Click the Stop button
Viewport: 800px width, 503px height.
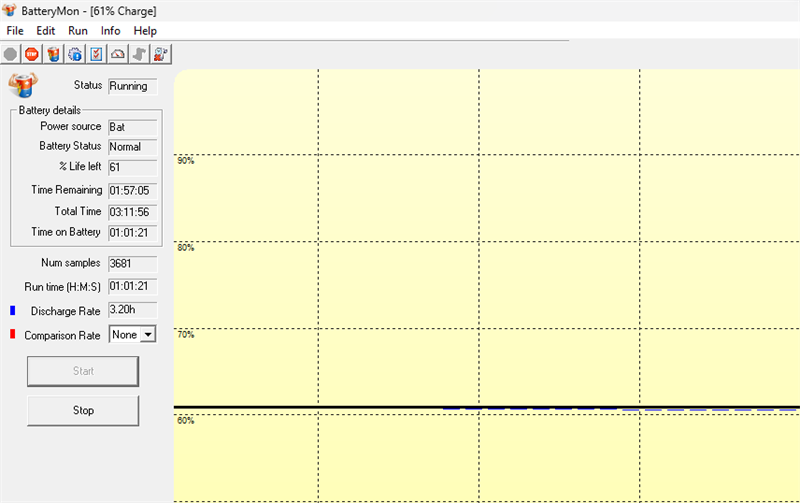[x=83, y=410]
